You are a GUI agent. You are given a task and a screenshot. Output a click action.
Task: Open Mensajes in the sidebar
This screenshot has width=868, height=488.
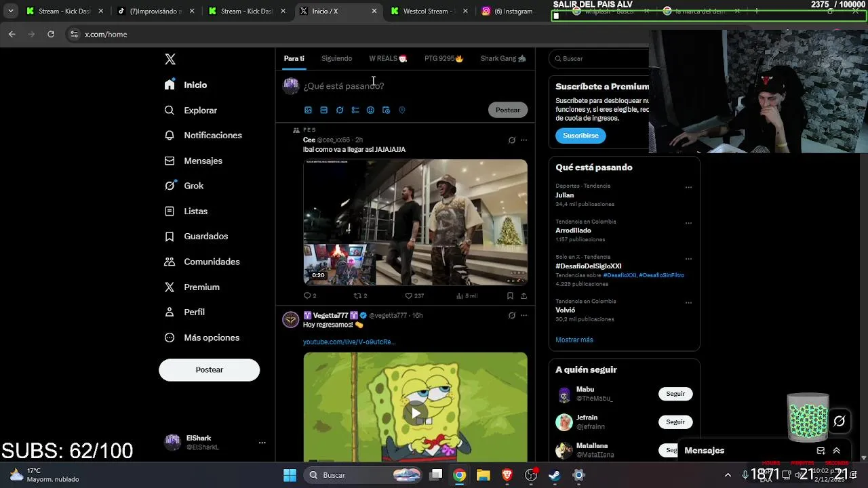coord(193,161)
